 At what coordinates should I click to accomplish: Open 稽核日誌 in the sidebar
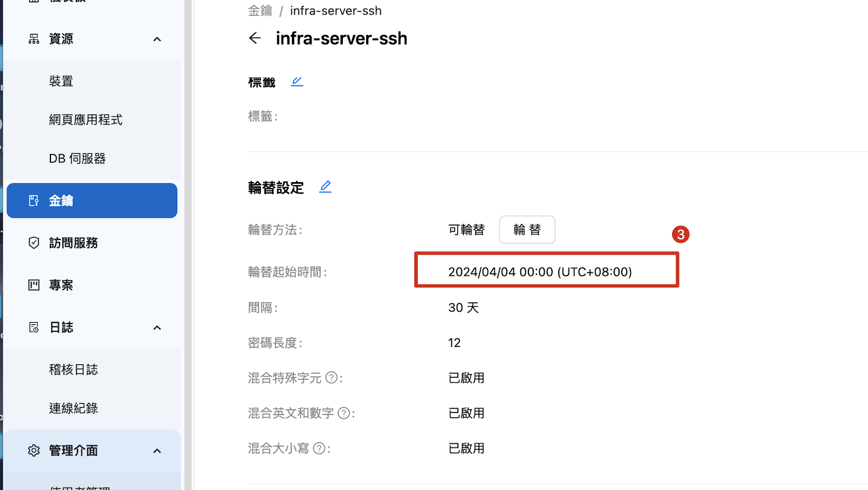74,370
